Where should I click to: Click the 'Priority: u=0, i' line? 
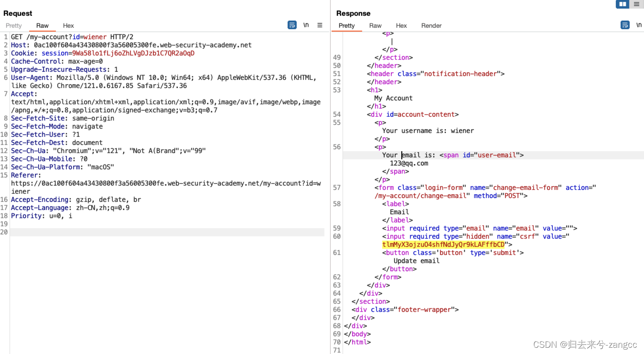click(x=42, y=216)
